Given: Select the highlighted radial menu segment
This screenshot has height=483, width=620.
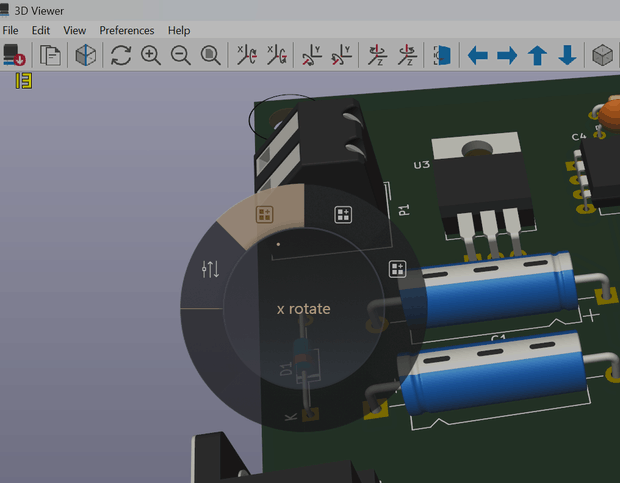Looking at the screenshot, I should (265, 215).
